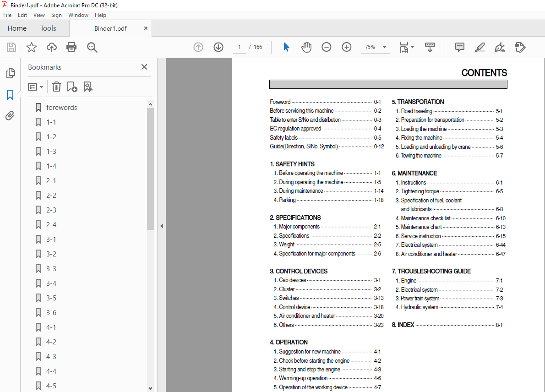This screenshot has width=545, height=392.
Task: Print the document with printer icon
Action: (71, 47)
